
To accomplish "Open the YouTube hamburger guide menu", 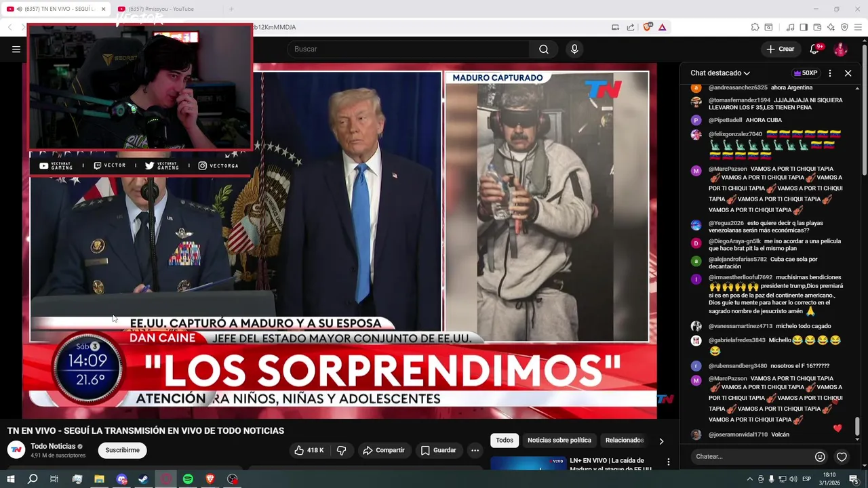I will (16, 49).
